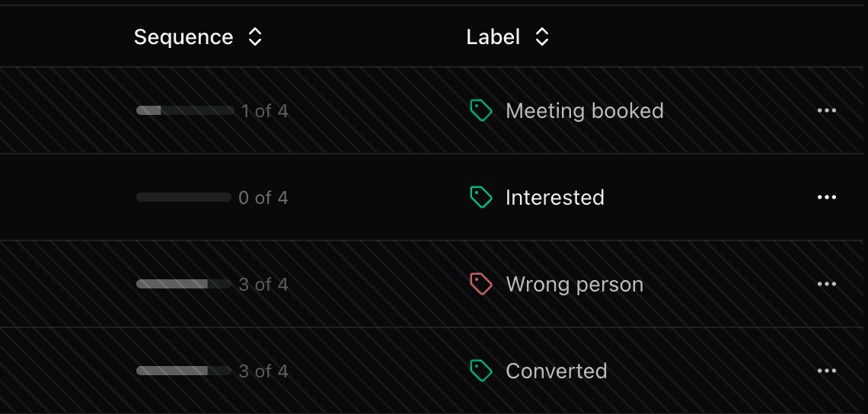Click the empty progress bar in the Interested row

(183, 198)
